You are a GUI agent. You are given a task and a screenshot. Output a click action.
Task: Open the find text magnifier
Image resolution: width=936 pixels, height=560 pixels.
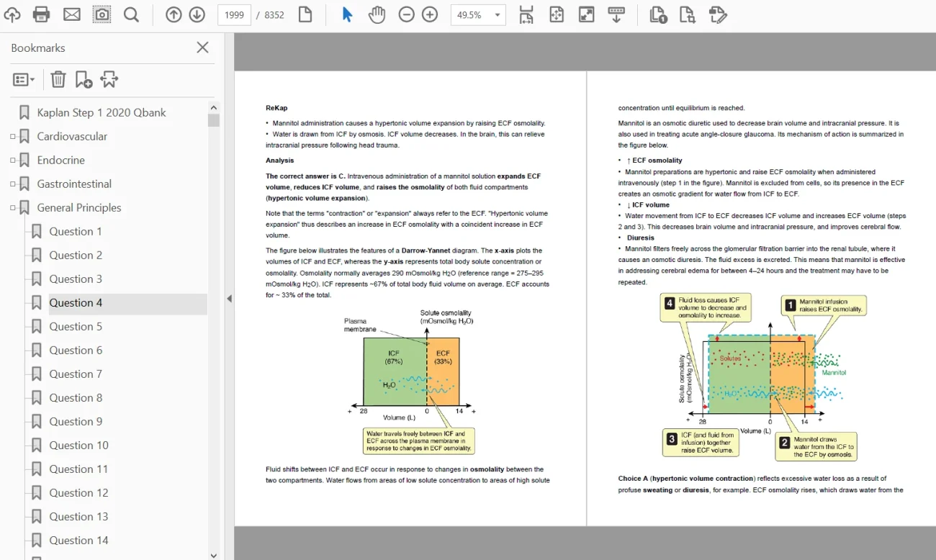pos(131,14)
